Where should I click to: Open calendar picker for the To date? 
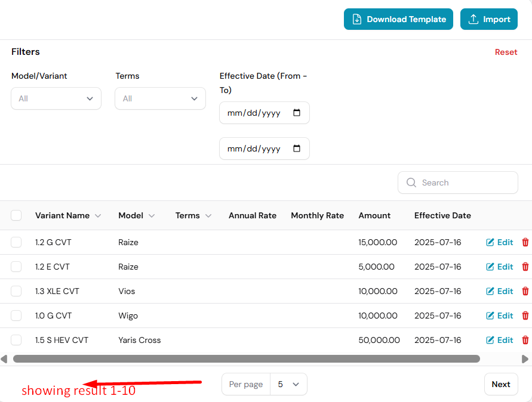click(x=297, y=149)
